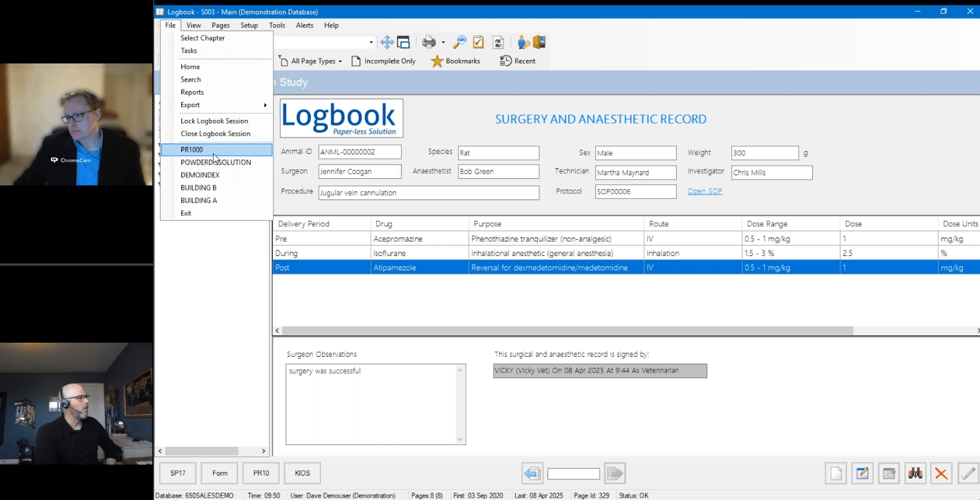Viewport: 980px width, 500px height.
Task: Toggle the Incomplete Only filter
Action: [383, 61]
